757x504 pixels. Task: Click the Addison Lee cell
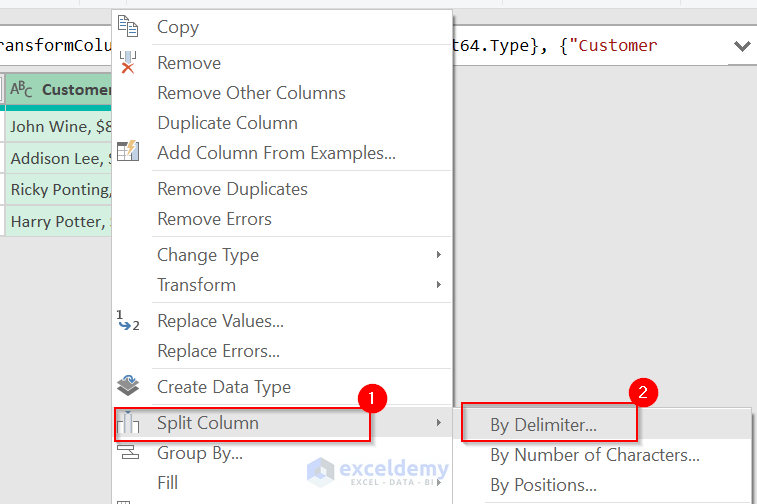58,158
